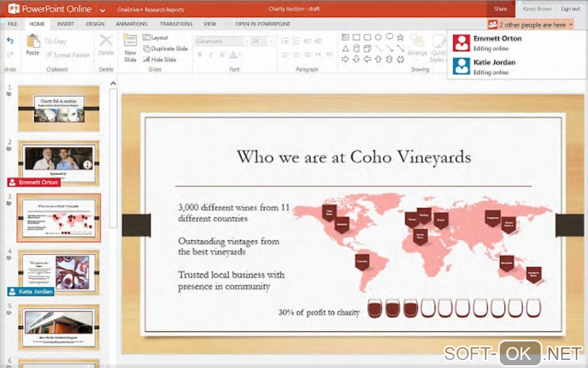Viewport: 588px width, 368px height.
Task: Click the Share button
Action: pos(500,9)
